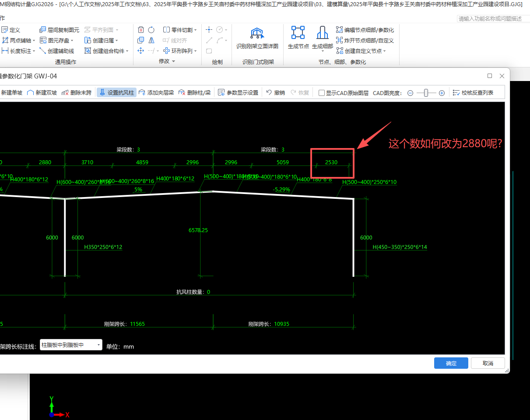530x420 pixels.
Task: Enable 显示CAD原始图层 checkbox
Action: click(322, 93)
